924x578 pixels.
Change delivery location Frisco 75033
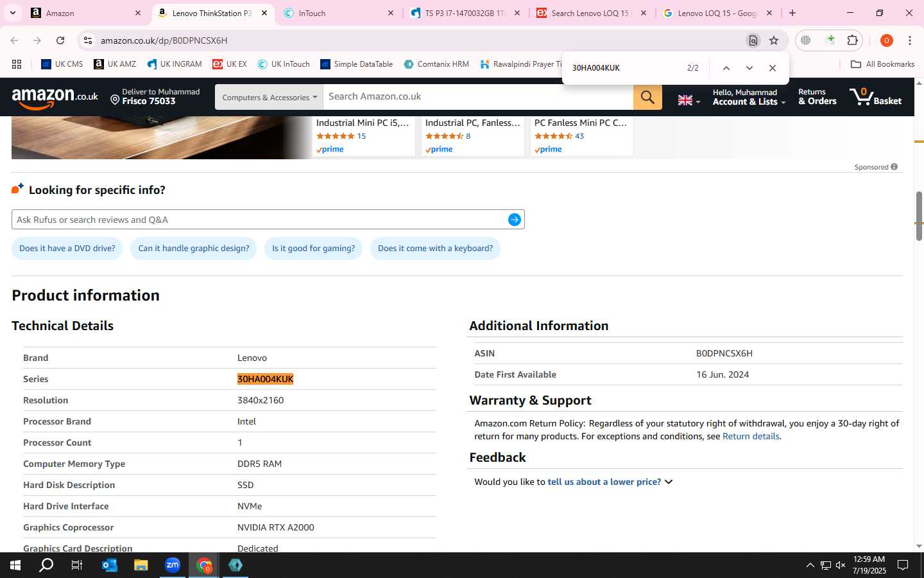click(155, 97)
